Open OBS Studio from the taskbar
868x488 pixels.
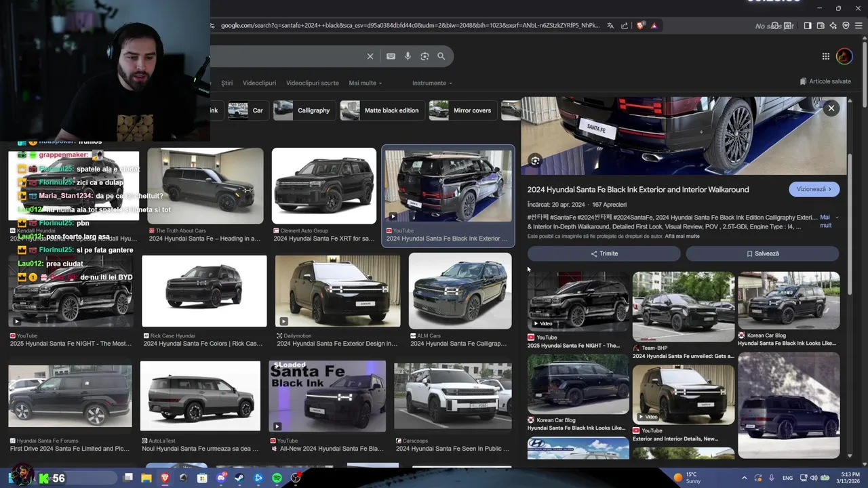click(x=296, y=478)
